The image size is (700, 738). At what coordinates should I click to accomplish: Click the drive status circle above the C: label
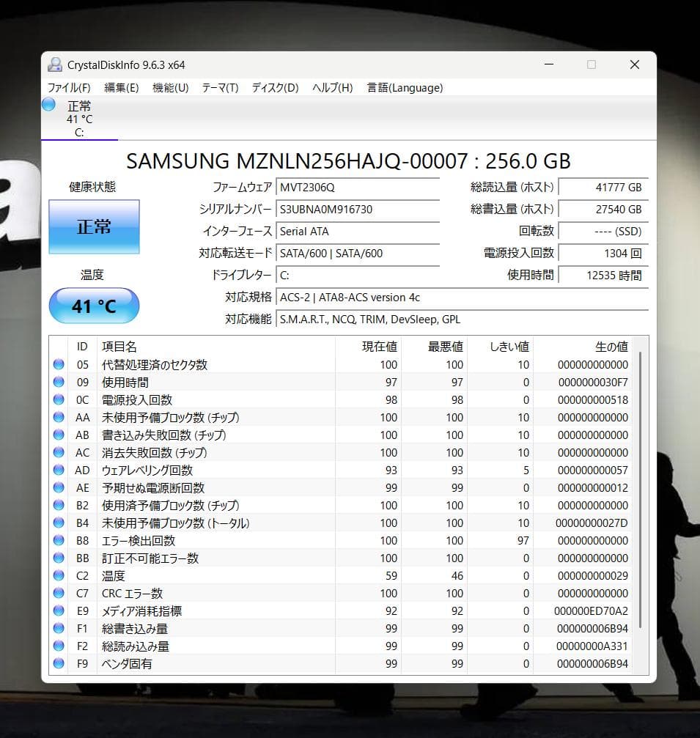coord(48,105)
